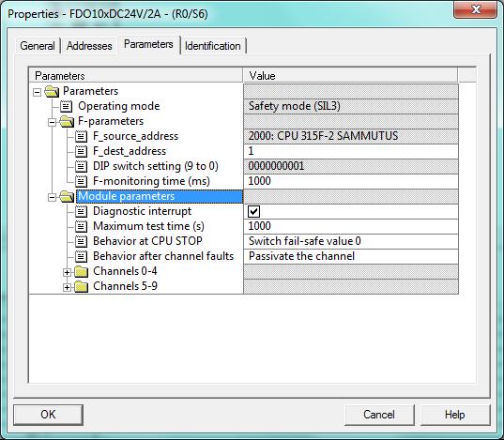Click the Channels 0-4 folder icon
Image resolution: width=504 pixels, height=440 pixels.
(82, 272)
